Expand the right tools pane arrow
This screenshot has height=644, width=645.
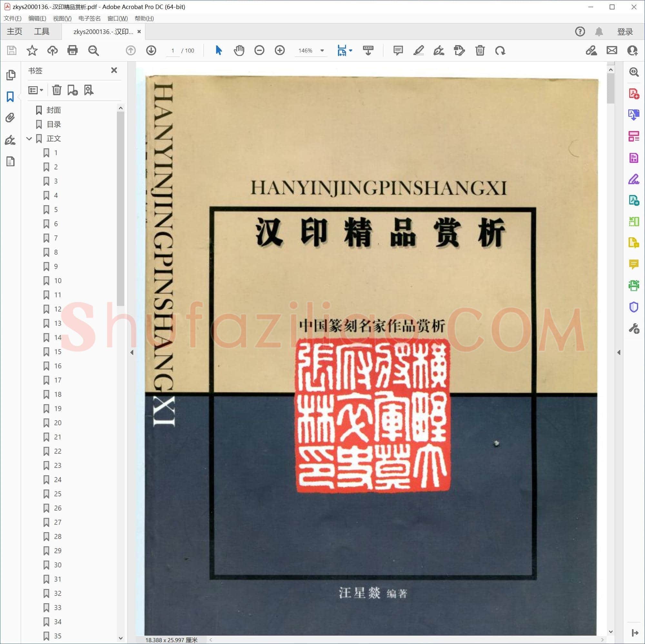click(619, 352)
